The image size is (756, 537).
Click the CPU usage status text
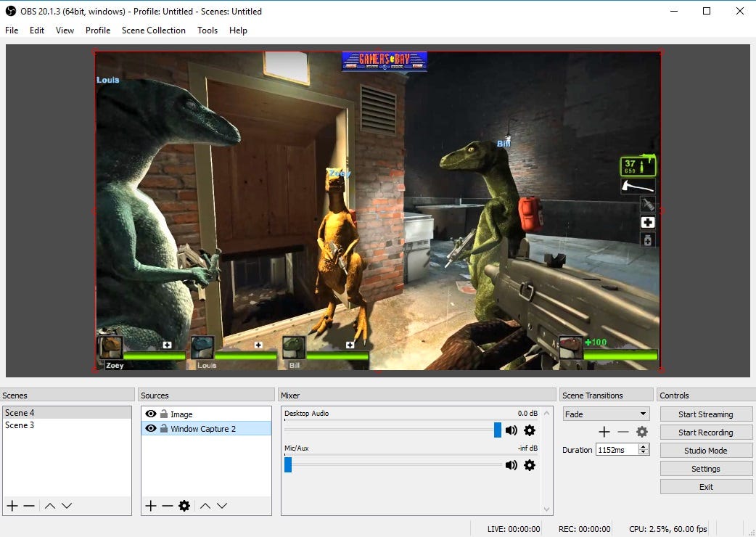point(668,529)
